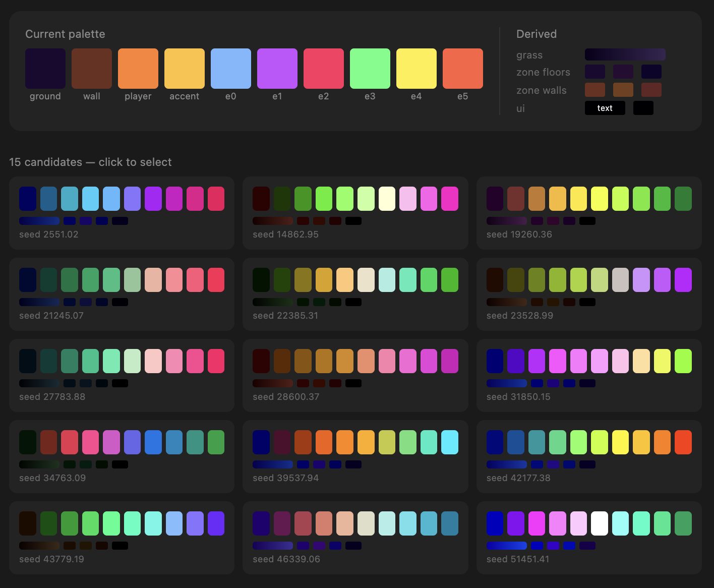Screen dimensions: 714x588
Task: Click the orange player color swatch
Action: (138, 69)
